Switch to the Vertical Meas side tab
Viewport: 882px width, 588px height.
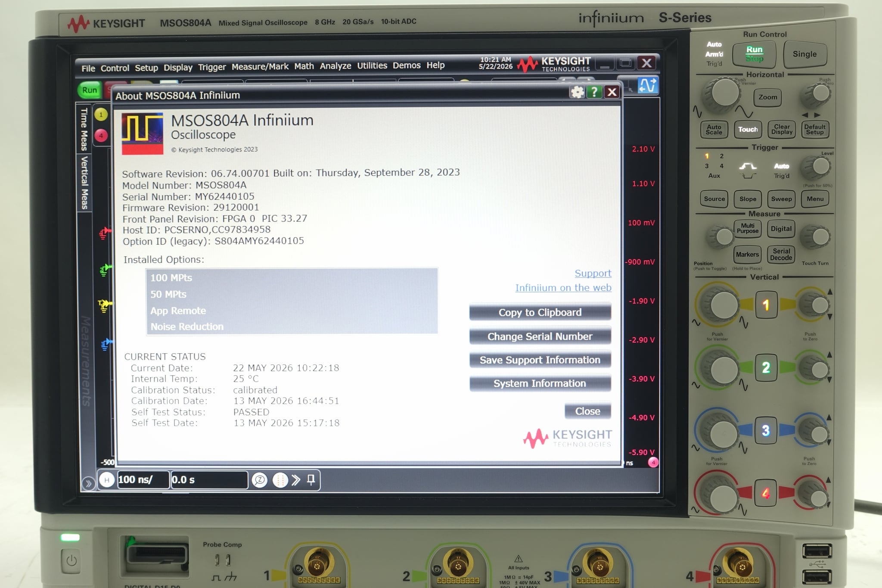(x=84, y=183)
